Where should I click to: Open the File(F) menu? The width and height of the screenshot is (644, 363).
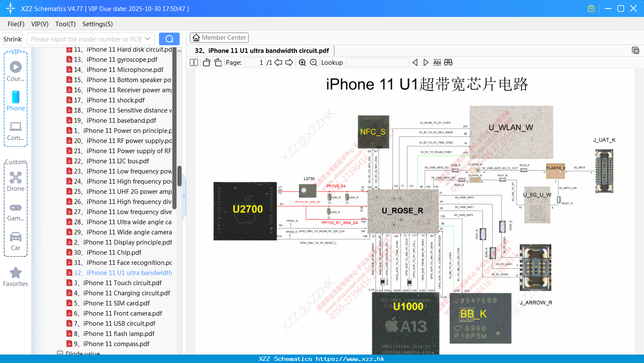click(16, 24)
